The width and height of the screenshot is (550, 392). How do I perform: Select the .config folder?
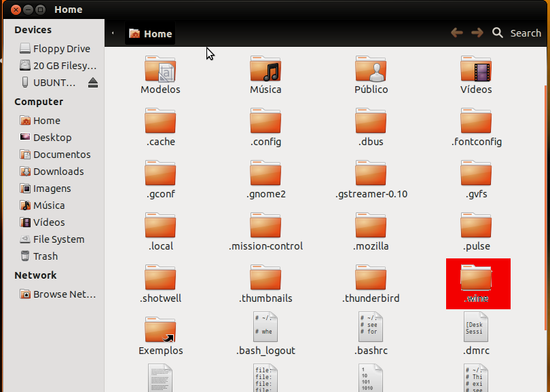tap(265, 128)
